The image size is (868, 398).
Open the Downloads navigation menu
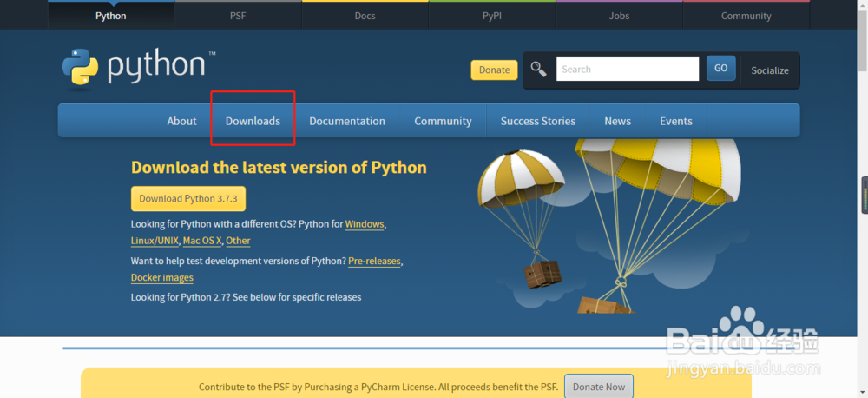(253, 121)
